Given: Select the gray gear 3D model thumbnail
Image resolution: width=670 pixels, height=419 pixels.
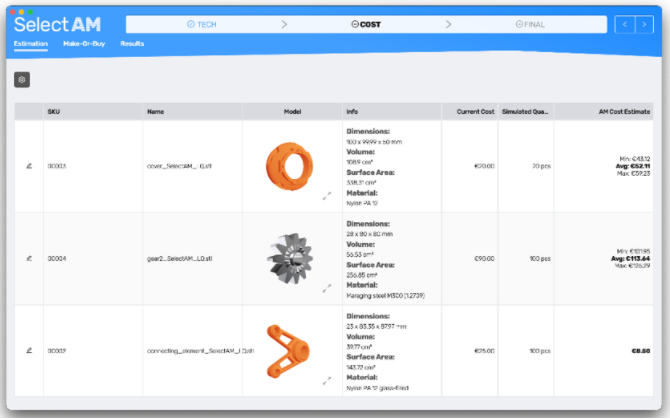Looking at the screenshot, I should coord(291,258).
